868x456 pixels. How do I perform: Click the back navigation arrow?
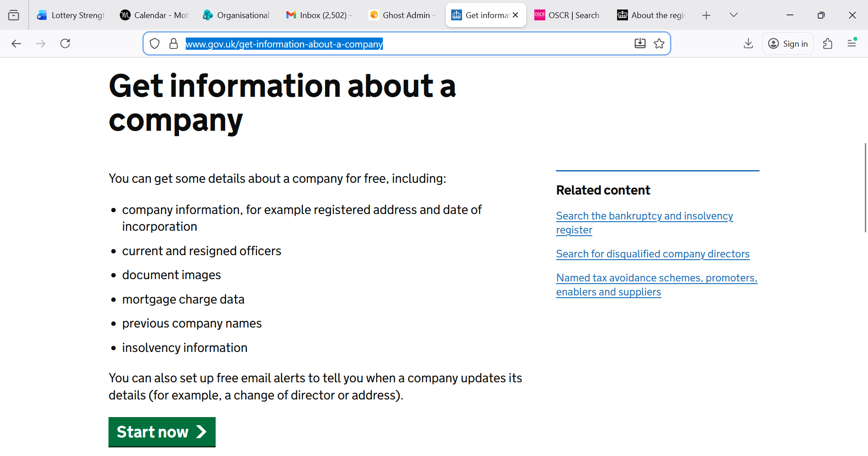(x=16, y=43)
